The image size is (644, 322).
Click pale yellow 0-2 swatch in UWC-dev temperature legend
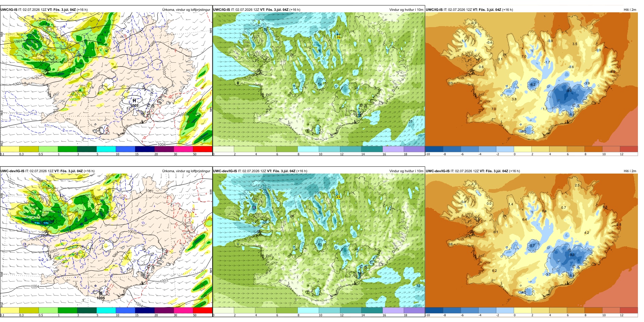pos(523,310)
